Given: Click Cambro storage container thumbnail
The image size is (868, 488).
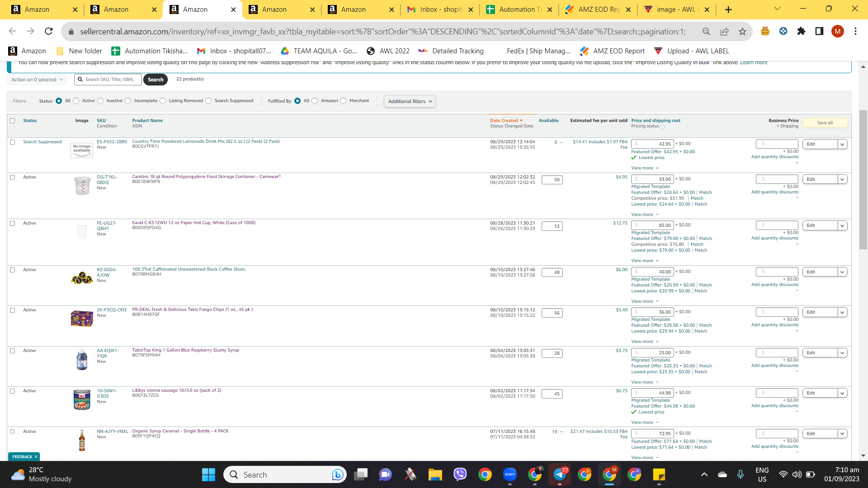Looking at the screenshot, I should (82, 186).
